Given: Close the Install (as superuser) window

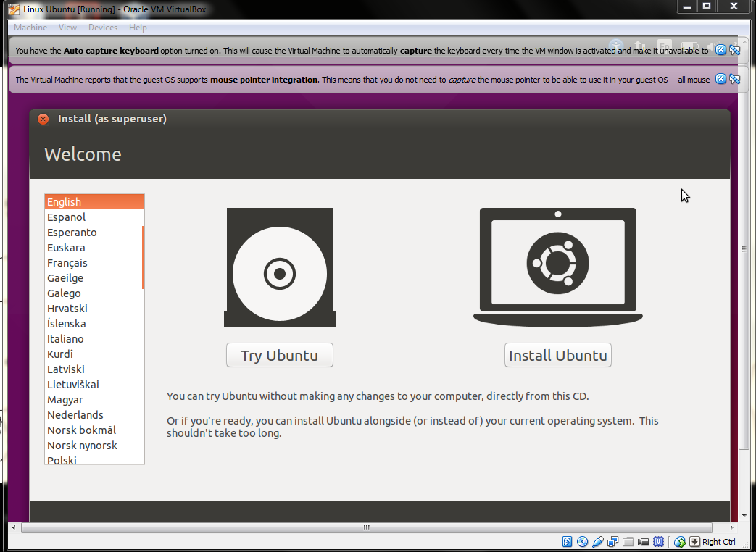Looking at the screenshot, I should point(43,119).
